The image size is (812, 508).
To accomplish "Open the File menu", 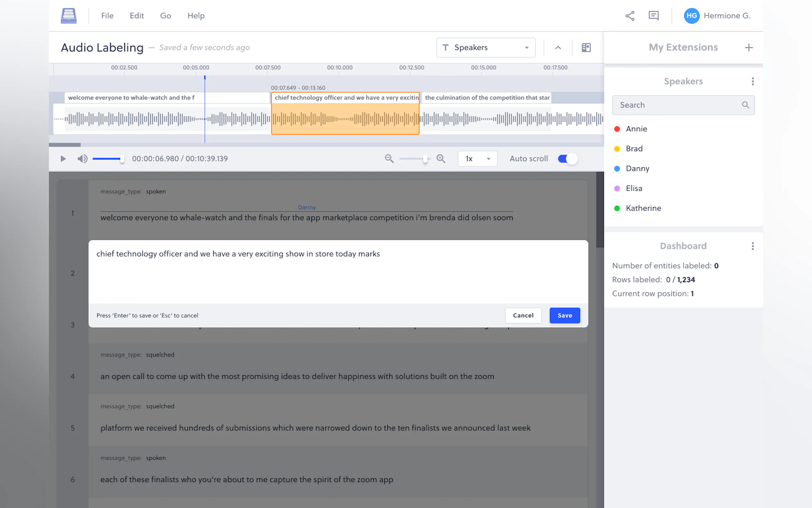I will [x=107, y=16].
